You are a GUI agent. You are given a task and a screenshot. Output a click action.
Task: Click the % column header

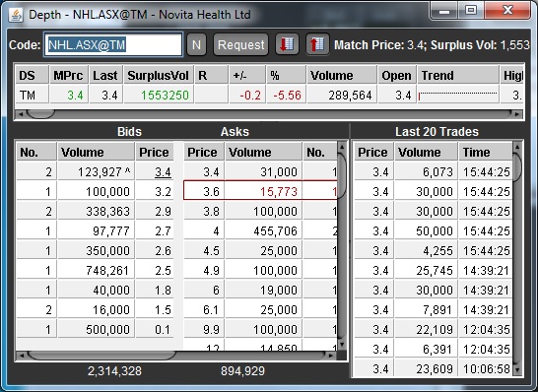pos(286,75)
